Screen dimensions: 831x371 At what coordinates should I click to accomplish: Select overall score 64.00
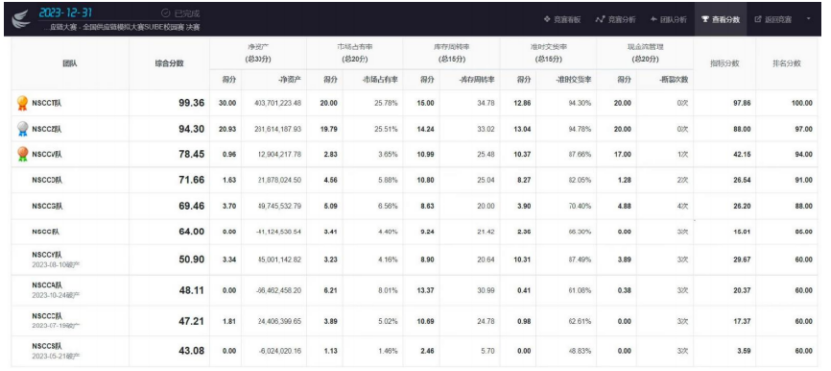click(191, 232)
